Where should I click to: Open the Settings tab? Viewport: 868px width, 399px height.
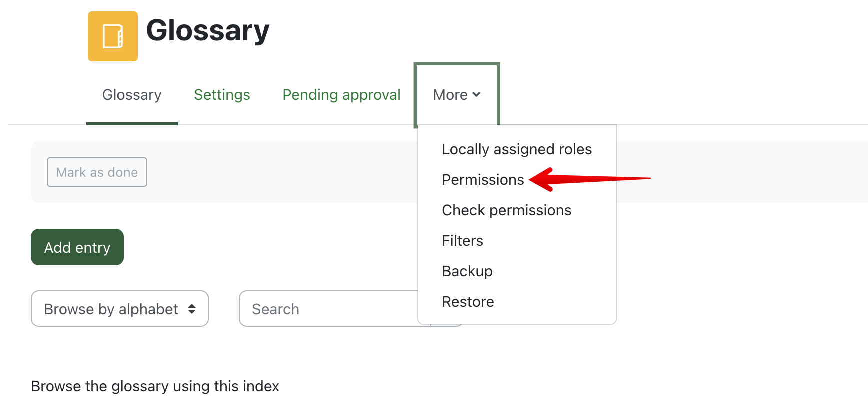click(222, 95)
